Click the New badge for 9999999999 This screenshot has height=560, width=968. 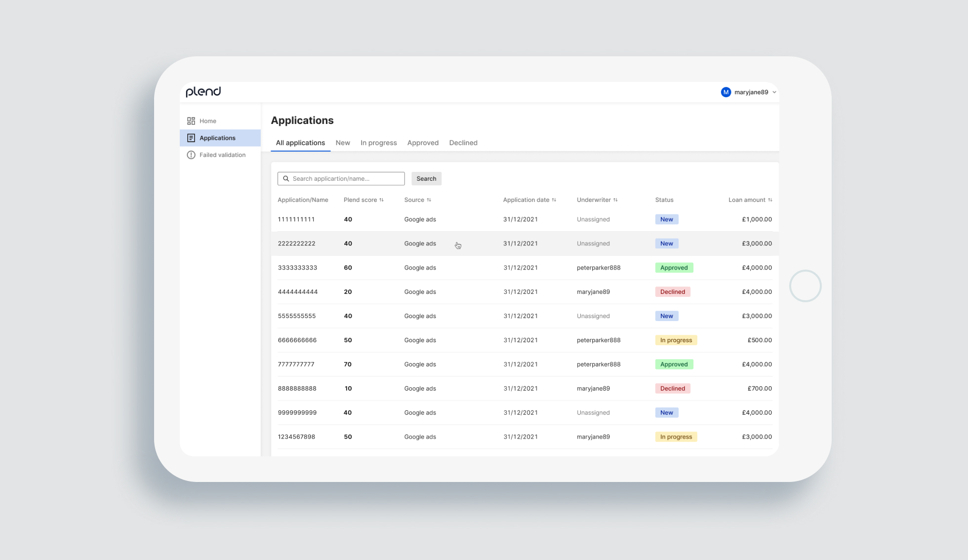[x=667, y=413]
